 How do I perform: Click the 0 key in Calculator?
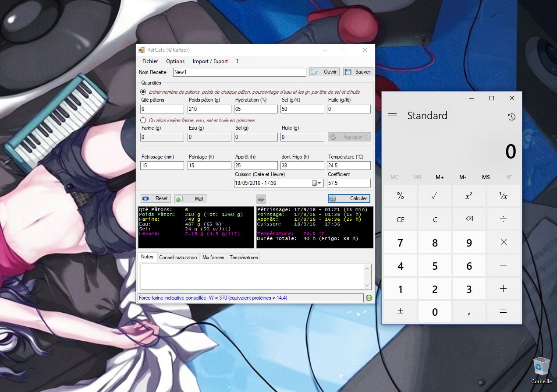(x=435, y=311)
